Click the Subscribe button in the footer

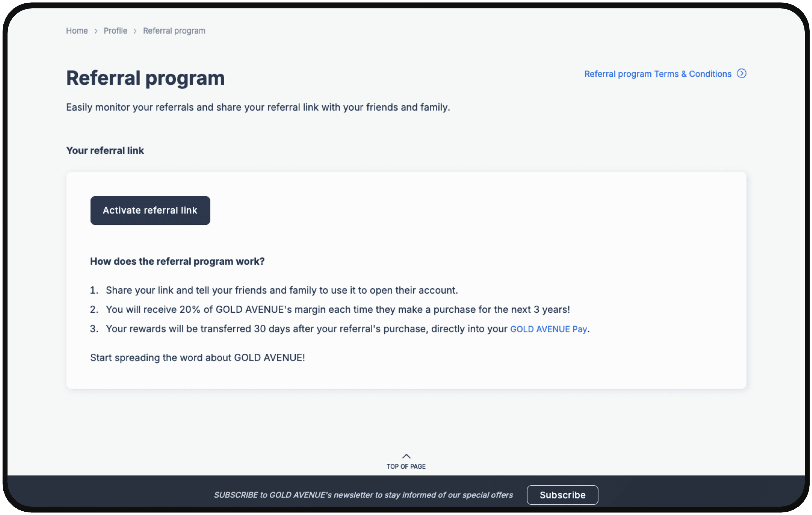pyautogui.click(x=562, y=495)
